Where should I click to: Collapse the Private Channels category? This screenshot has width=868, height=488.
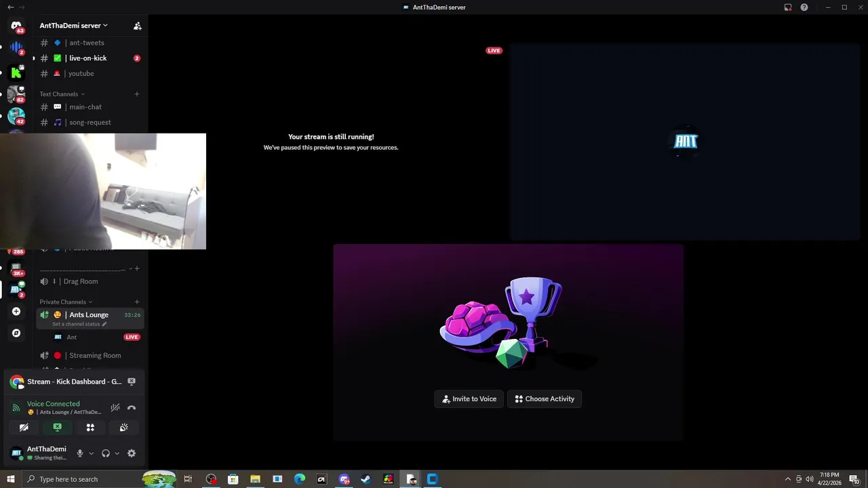point(66,302)
